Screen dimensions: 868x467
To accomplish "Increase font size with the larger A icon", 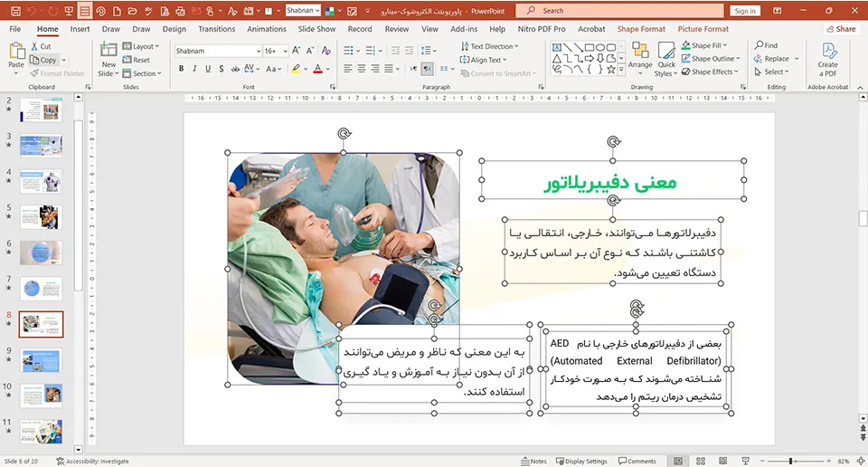I will tap(297, 51).
